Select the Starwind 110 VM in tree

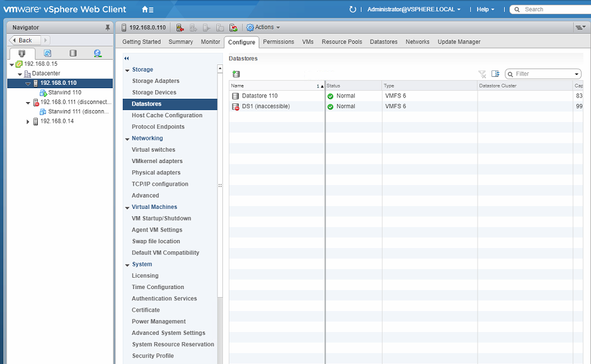[64, 92]
